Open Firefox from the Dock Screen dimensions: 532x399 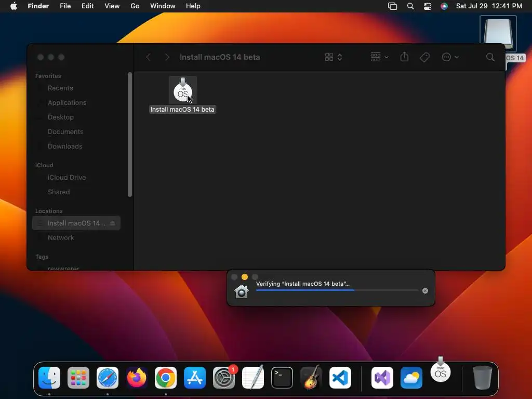point(137,378)
